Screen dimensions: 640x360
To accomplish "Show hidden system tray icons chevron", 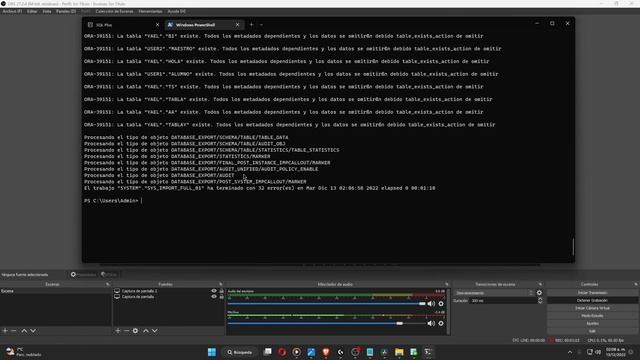I will tap(570, 352).
